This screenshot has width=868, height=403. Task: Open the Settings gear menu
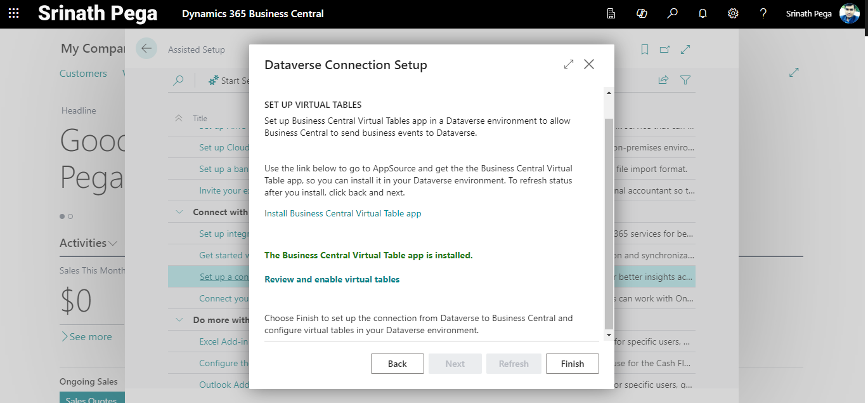coord(733,13)
